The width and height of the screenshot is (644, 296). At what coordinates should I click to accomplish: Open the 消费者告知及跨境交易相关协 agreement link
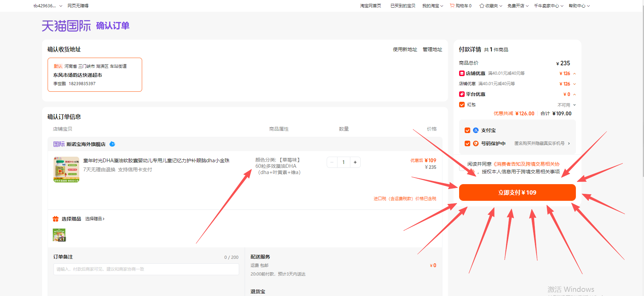[527, 164]
